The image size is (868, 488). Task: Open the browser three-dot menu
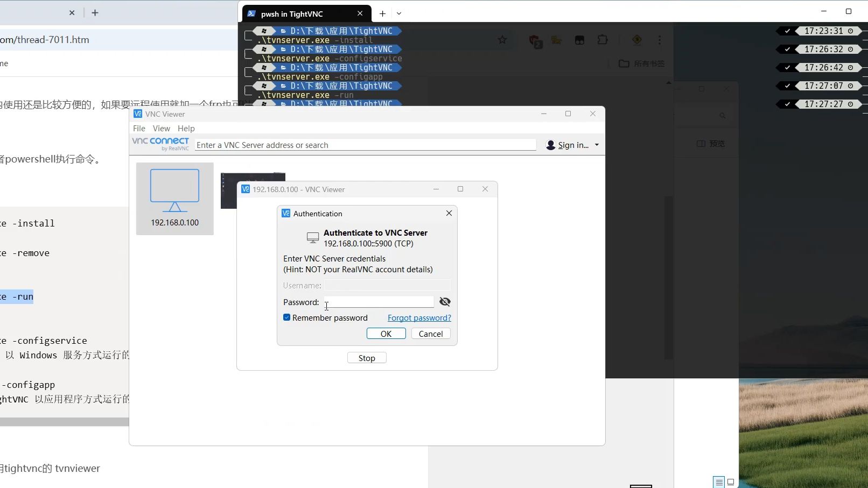(659, 39)
